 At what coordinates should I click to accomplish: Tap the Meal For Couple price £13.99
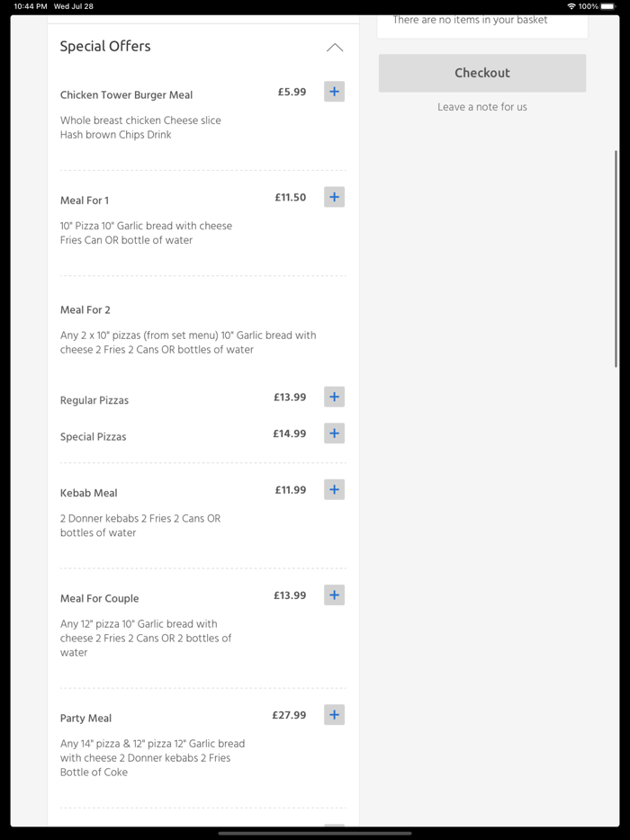pyautogui.click(x=290, y=595)
